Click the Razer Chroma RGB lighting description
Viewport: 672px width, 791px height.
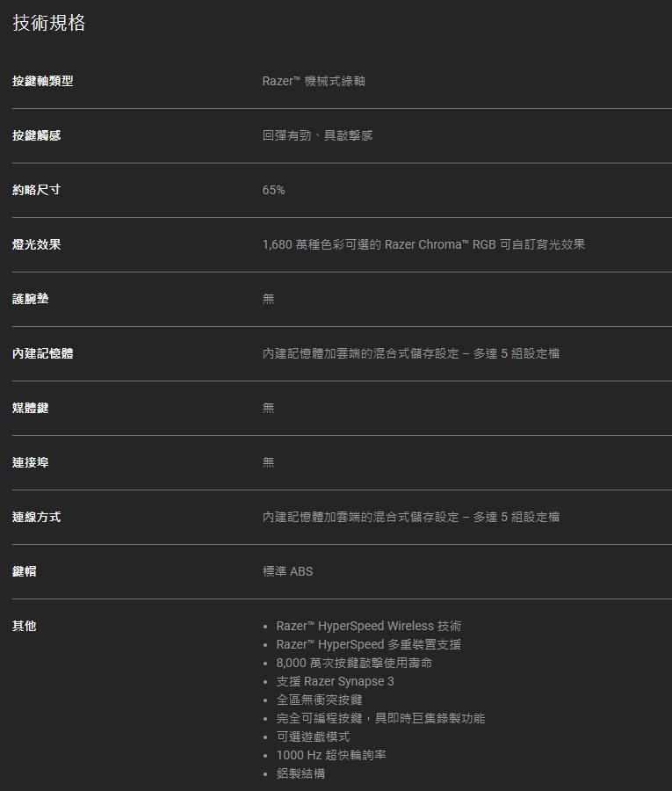423,244
